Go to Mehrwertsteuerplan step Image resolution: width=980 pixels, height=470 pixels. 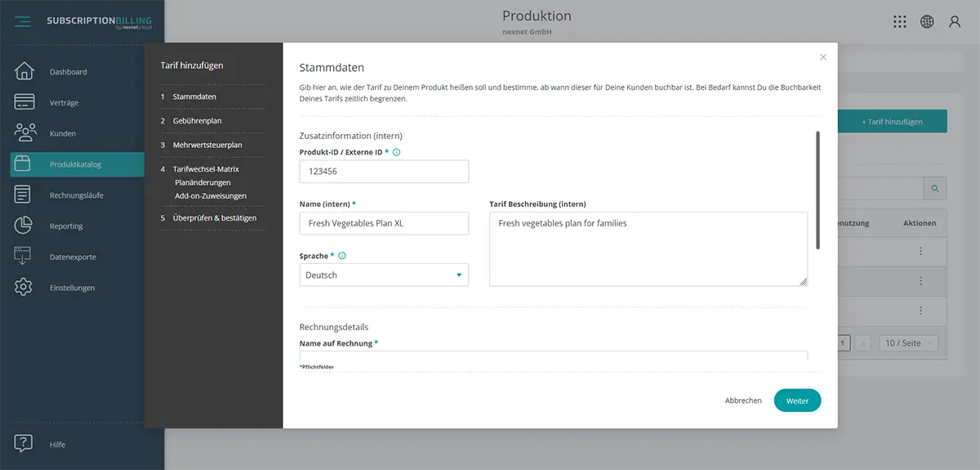coord(207,145)
